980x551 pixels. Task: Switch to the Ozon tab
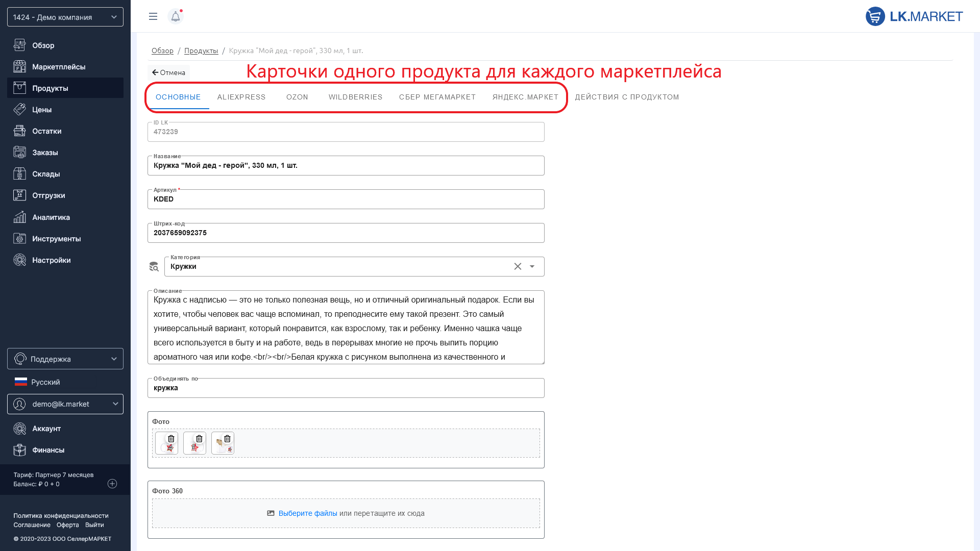[297, 97]
